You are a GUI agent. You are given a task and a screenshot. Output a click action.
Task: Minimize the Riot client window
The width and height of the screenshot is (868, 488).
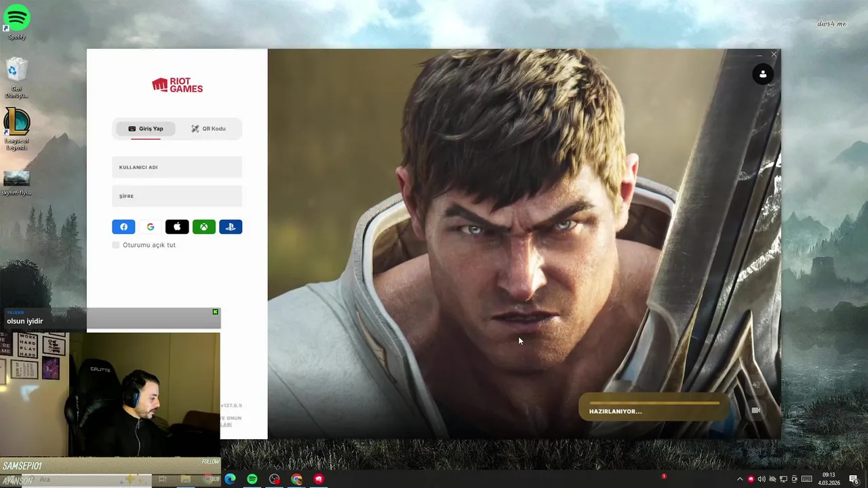click(x=759, y=55)
